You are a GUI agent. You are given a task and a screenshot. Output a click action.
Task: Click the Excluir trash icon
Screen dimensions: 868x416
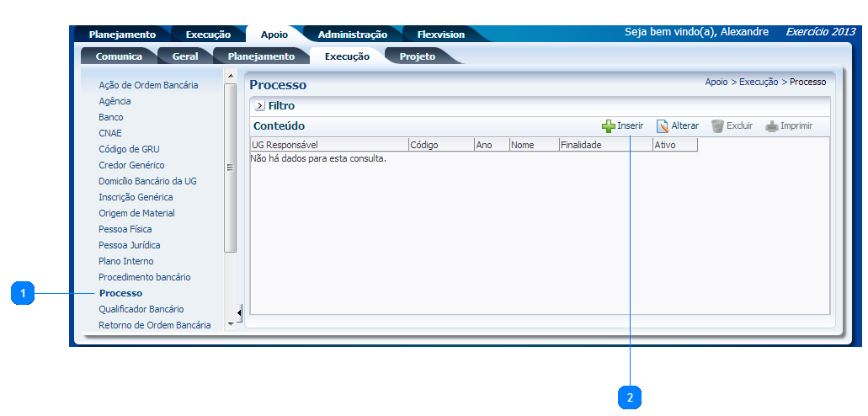[717, 126]
